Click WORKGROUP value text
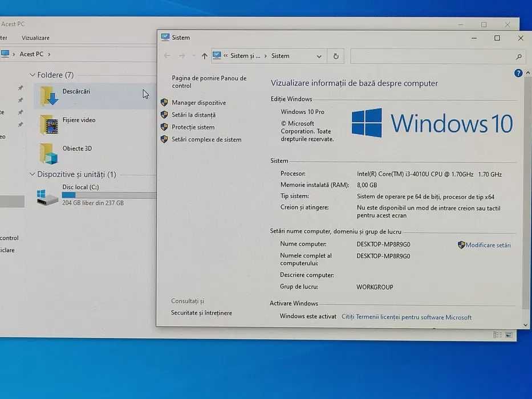This screenshot has width=532, height=399. pyautogui.click(x=375, y=287)
